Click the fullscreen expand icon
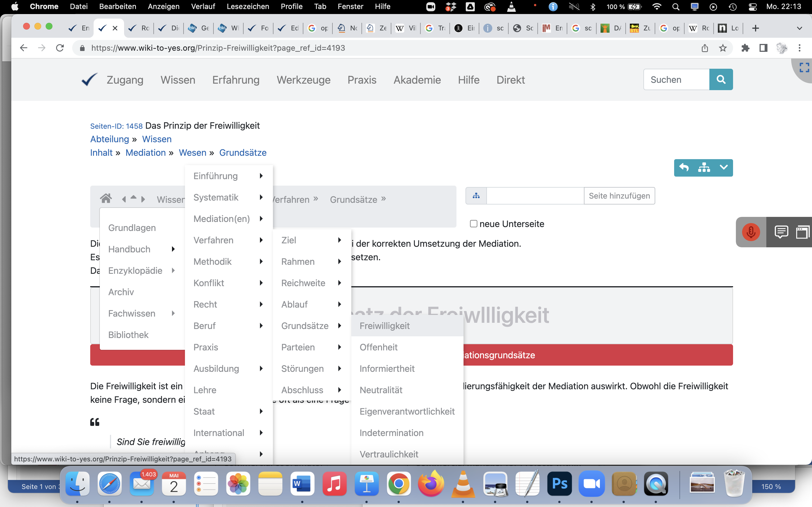Screen dimensions: 812x507 (804, 67)
